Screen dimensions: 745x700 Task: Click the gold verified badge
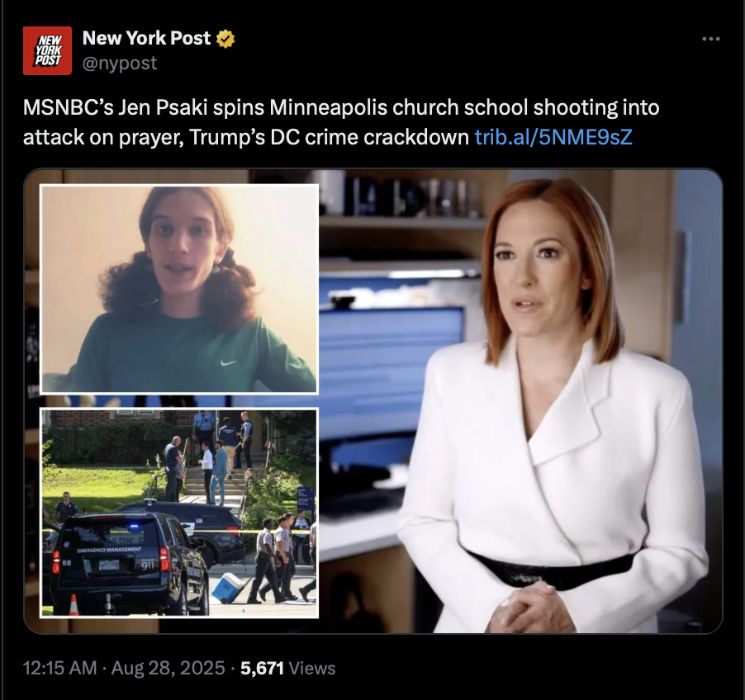(225, 39)
